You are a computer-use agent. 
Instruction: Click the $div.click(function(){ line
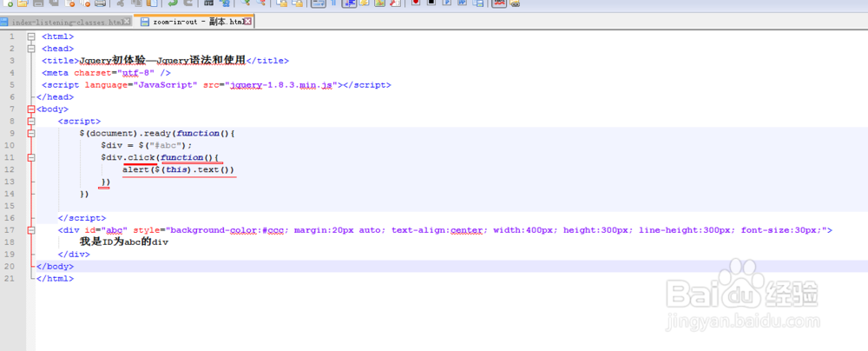(x=160, y=157)
